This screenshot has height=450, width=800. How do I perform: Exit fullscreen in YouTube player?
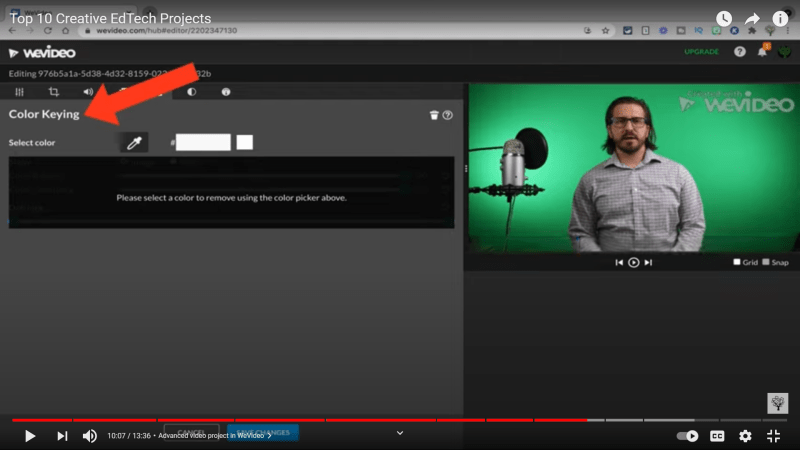tap(773, 436)
